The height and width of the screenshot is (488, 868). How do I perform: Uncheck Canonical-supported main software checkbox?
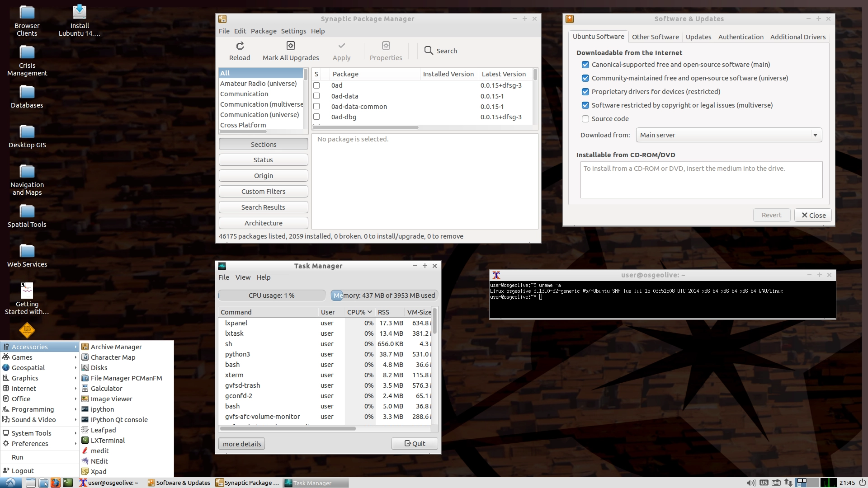pyautogui.click(x=585, y=65)
